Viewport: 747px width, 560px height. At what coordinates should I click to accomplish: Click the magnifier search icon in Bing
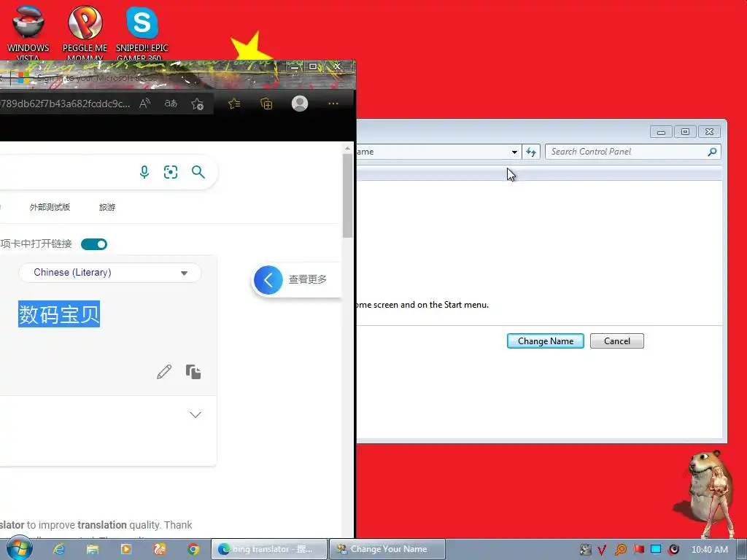[198, 172]
